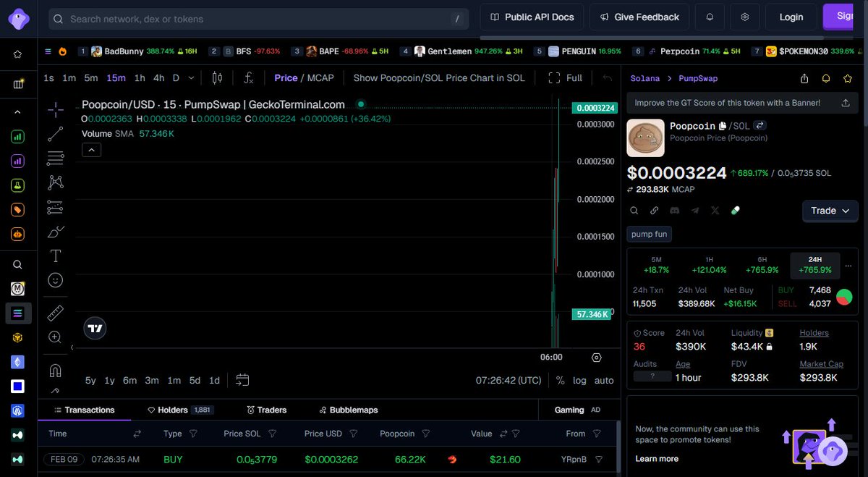Open the orange tag icon in sidebar
The width and height of the screenshot is (868, 477).
click(18, 210)
